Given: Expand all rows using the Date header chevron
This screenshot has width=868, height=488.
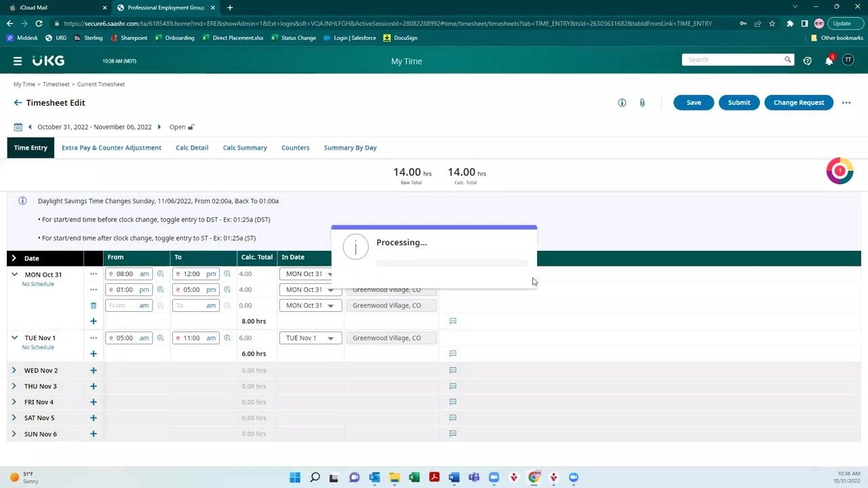Looking at the screenshot, I should point(14,258).
